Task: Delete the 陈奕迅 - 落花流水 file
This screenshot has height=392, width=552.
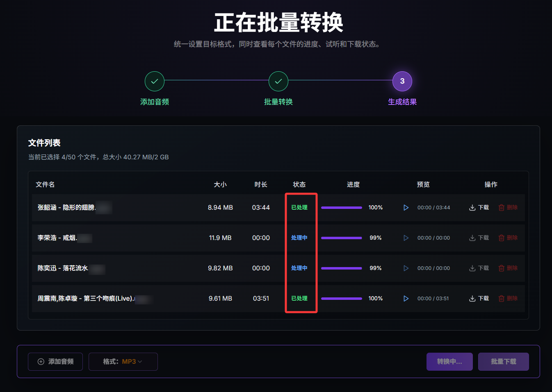Action: coord(508,268)
